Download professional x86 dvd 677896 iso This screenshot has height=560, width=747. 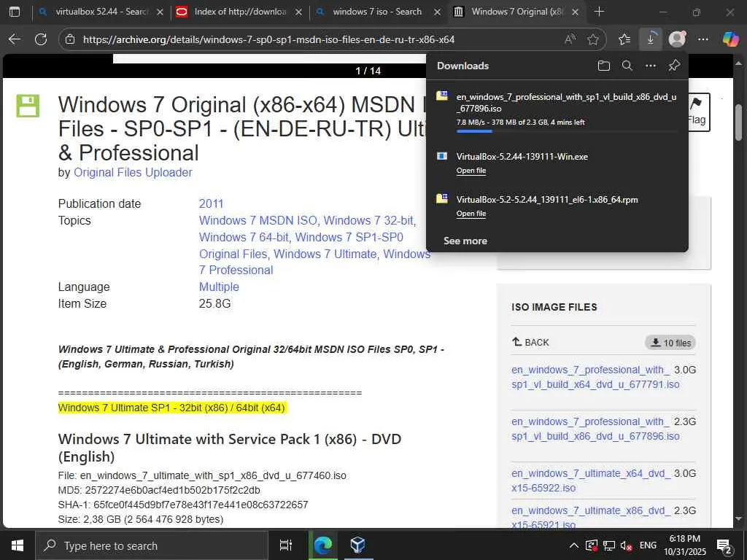595,429
